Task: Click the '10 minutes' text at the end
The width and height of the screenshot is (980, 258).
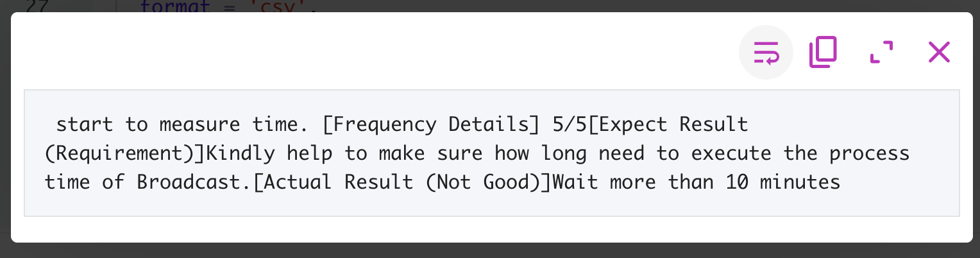Action: pos(783,182)
